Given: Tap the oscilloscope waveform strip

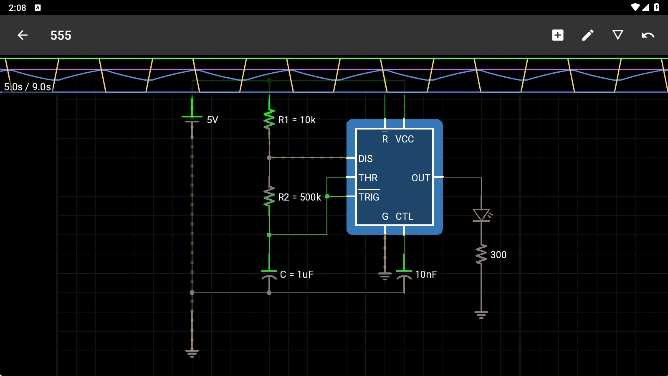Looking at the screenshot, I should point(334,75).
